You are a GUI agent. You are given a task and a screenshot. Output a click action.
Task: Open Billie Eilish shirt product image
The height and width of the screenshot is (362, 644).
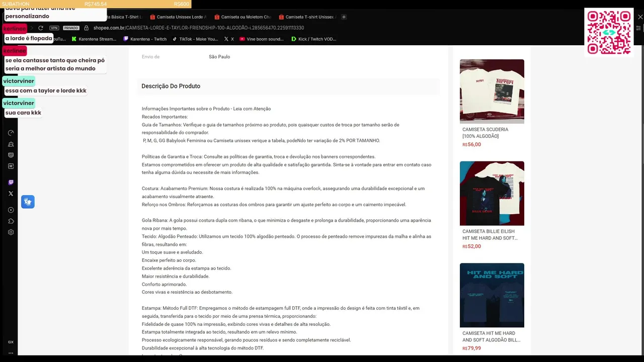click(492, 194)
